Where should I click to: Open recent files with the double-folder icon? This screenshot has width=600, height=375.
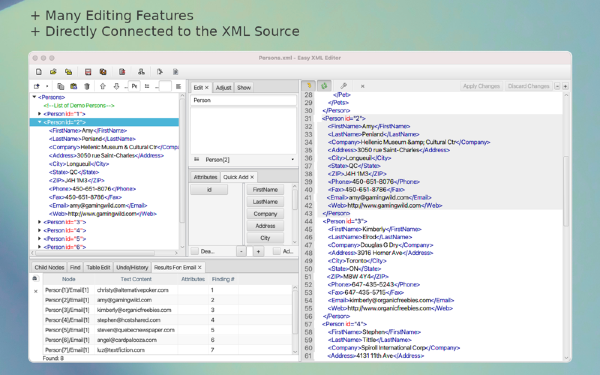(x=68, y=72)
